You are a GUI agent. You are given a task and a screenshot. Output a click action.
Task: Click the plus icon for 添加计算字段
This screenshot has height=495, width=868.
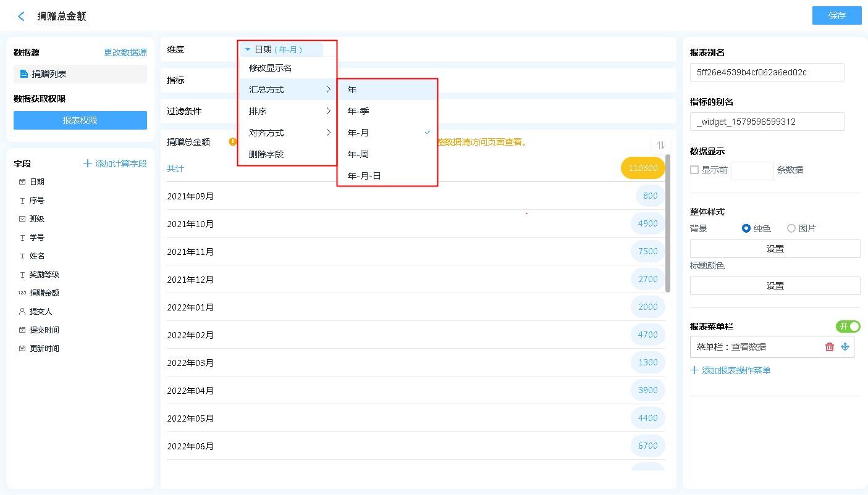pyautogui.click(x=88, y=164)
